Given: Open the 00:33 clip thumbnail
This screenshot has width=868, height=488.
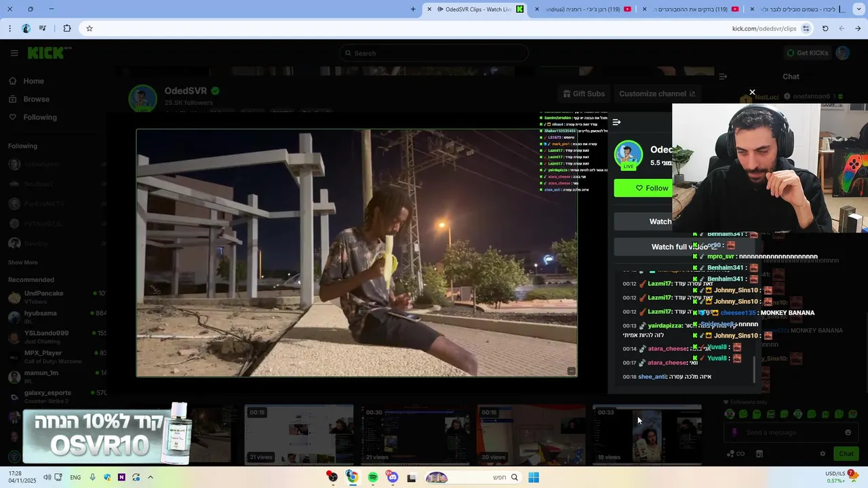Looking at the screenshot, I should (x=648, y=434).
